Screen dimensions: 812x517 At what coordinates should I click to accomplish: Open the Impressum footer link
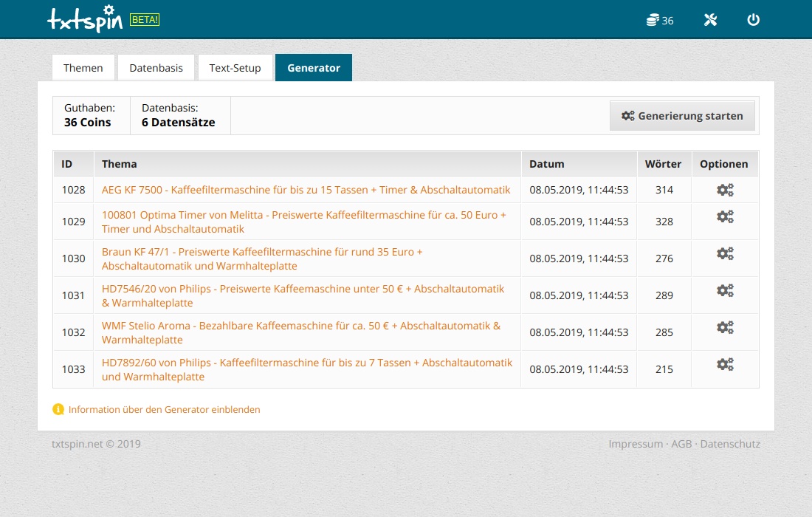[636, 444]
